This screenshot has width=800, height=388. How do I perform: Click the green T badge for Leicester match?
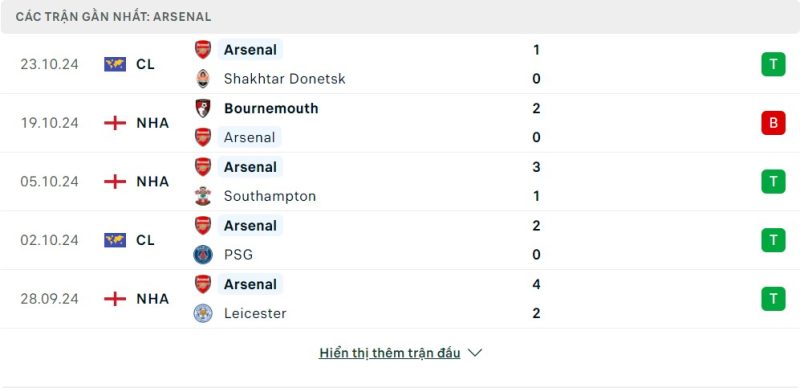(773, 299)
